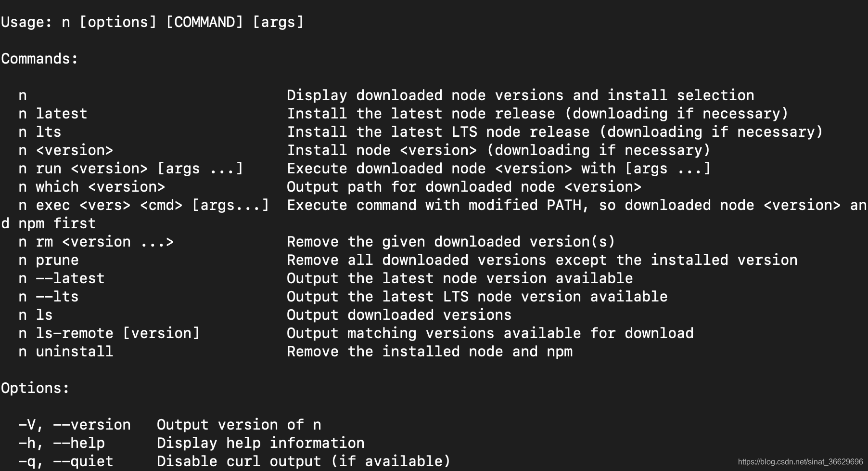Select the 'n run <version> [args ...]' command
This screenshot has width=868, height=471.
tap(131, 169)
